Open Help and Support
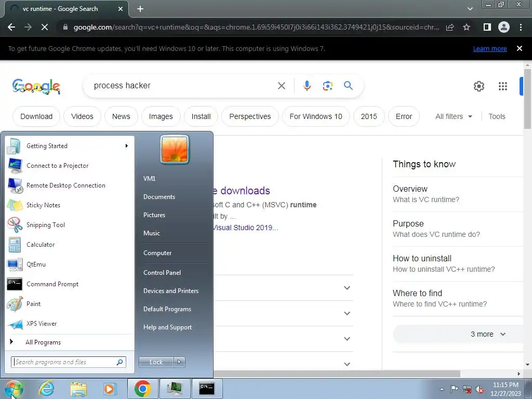532x399 pixels. point(167,327)
